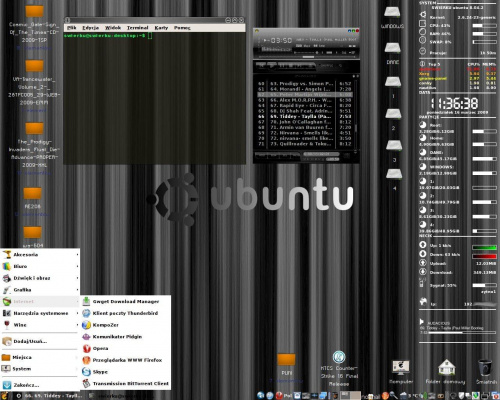
Task: Select the Folder domowy home icon
Action: click(x=446, y=372)
